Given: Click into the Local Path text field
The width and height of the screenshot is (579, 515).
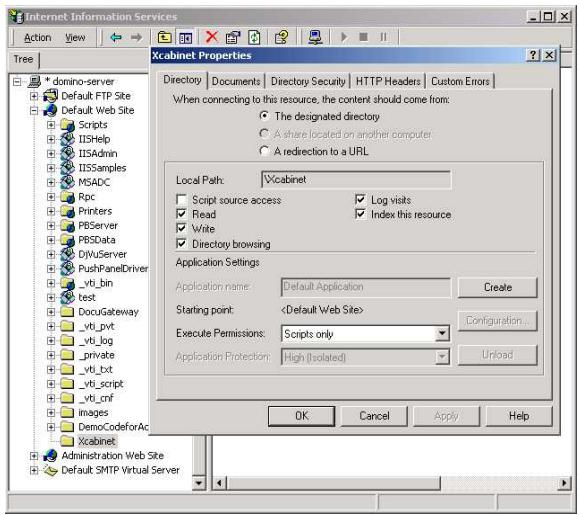Looking at the screenshot, I should [356, 180].
